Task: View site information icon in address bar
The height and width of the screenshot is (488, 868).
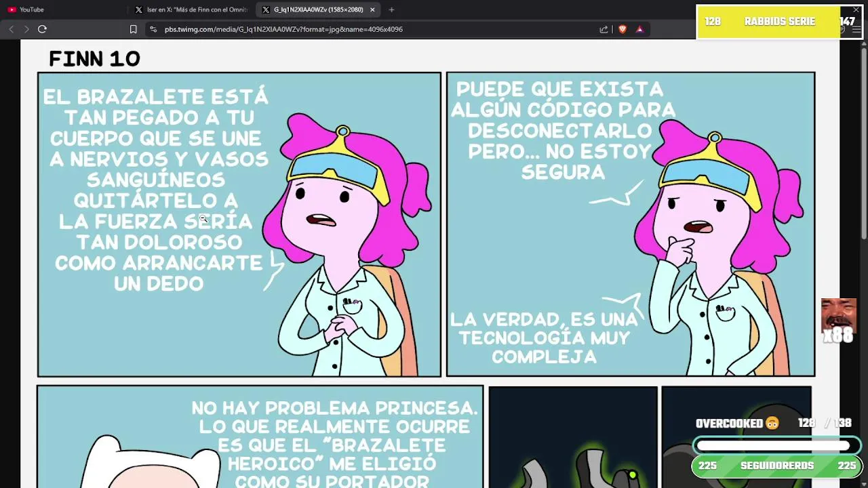Action: coord(153,29)
